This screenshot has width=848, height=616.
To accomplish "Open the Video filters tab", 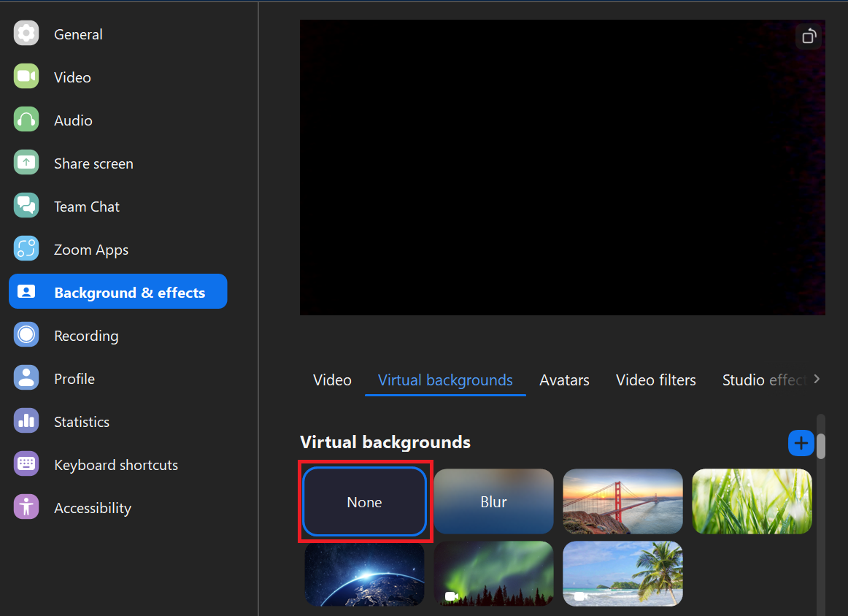I will tap(655, 380).
